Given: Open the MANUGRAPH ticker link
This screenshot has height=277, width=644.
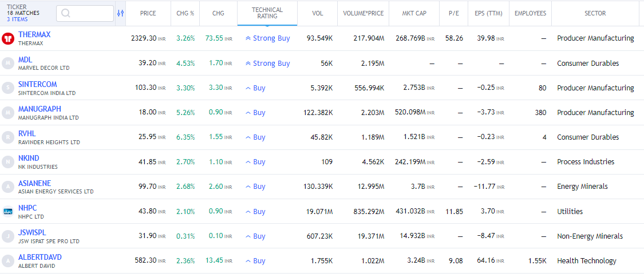Looking at the screenshot, I should point(39,109).
